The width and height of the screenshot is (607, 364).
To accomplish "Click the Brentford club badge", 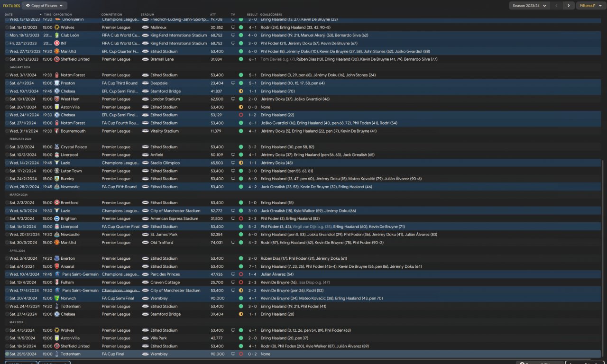I will pos(56,203).
